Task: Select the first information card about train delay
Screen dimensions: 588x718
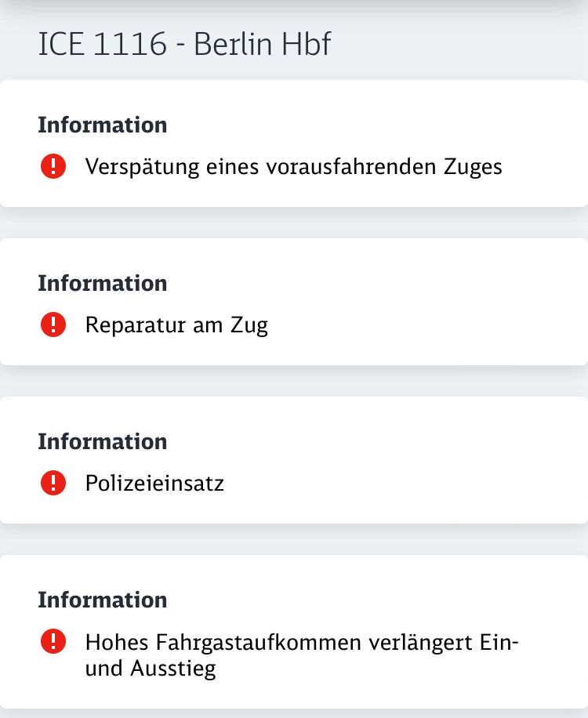Action: click(x=294, y=143)
